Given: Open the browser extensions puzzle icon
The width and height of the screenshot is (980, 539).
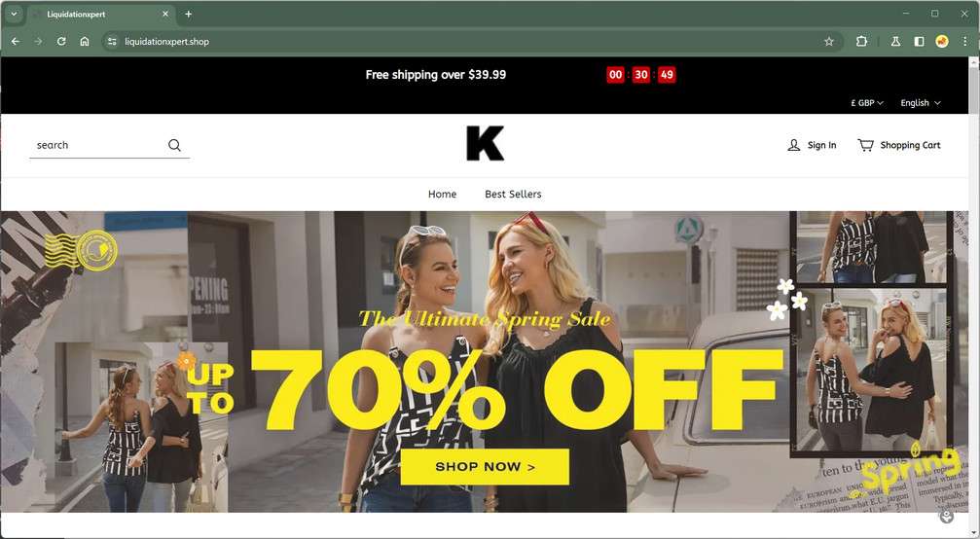Looking at the screenshot, I should (862, 41).
